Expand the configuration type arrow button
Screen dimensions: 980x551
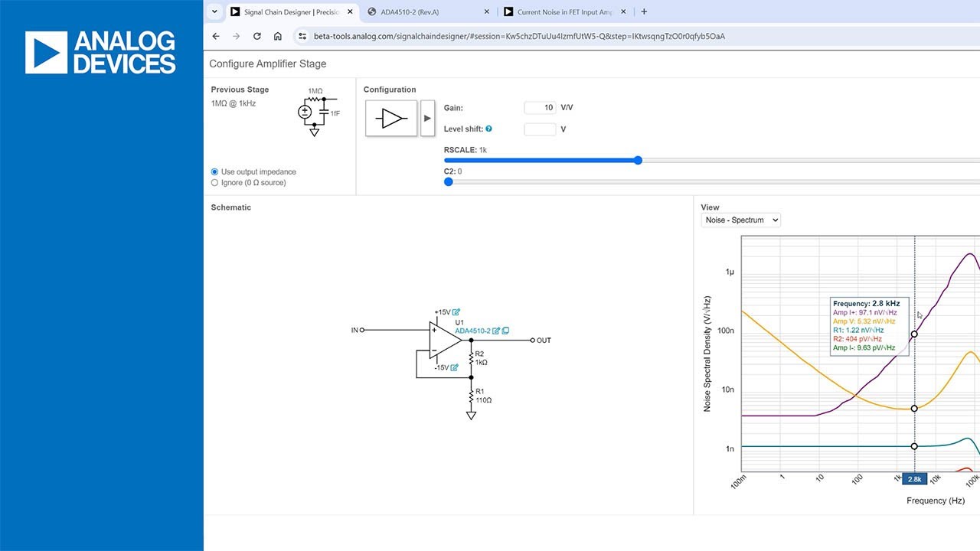(x=427, y=119)
